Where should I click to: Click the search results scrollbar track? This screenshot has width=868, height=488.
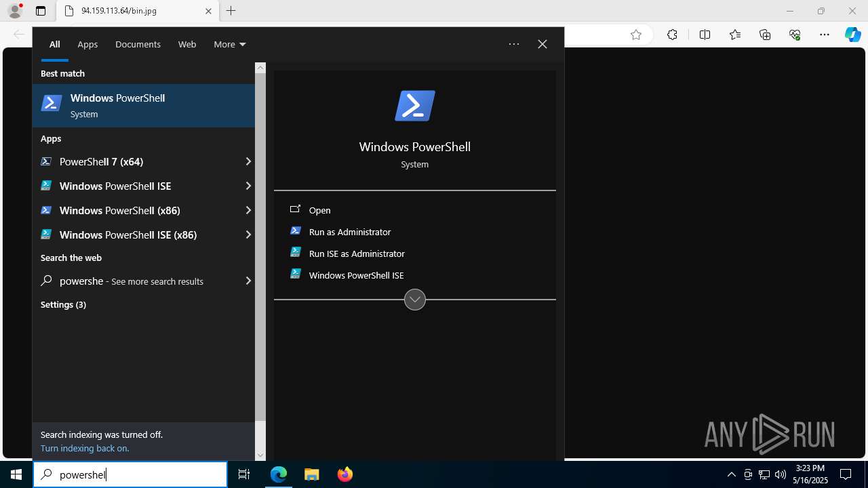(x=260, y=262)
